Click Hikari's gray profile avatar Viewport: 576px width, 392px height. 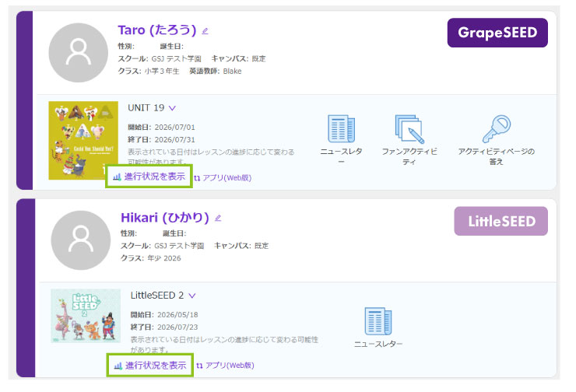[x=81, y=240]
